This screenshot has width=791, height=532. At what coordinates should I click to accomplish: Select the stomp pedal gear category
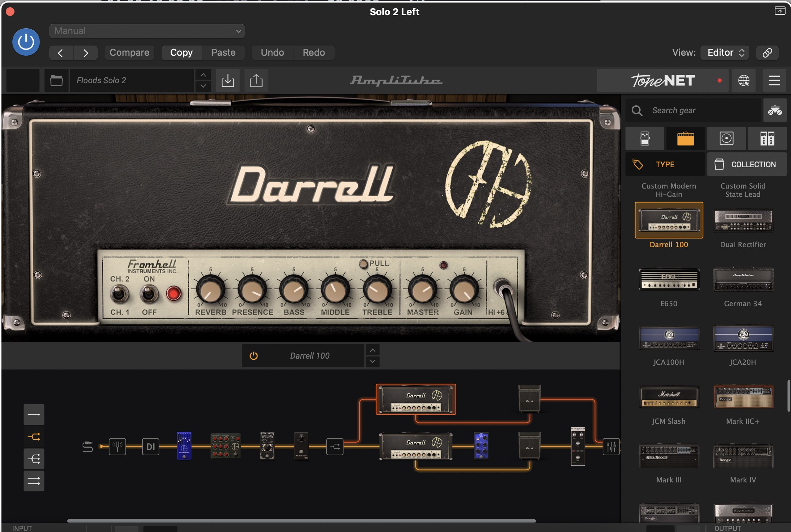(645, 138)
